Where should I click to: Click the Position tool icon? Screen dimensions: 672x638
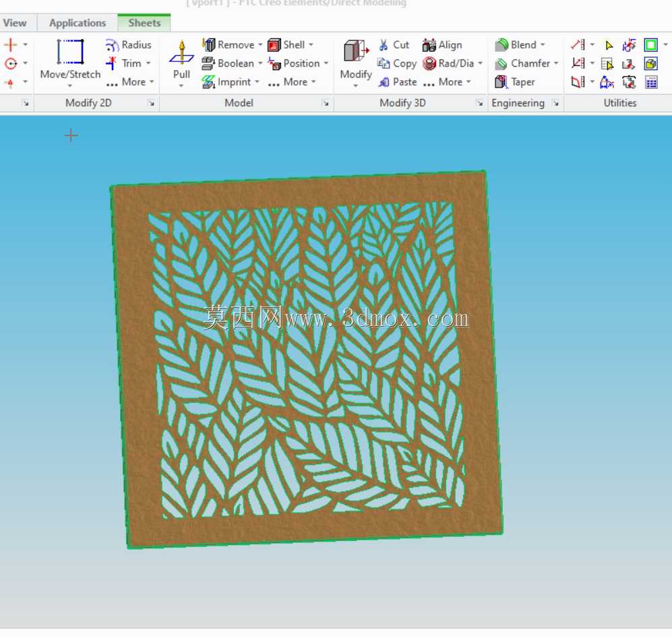(x=274, y=63)
